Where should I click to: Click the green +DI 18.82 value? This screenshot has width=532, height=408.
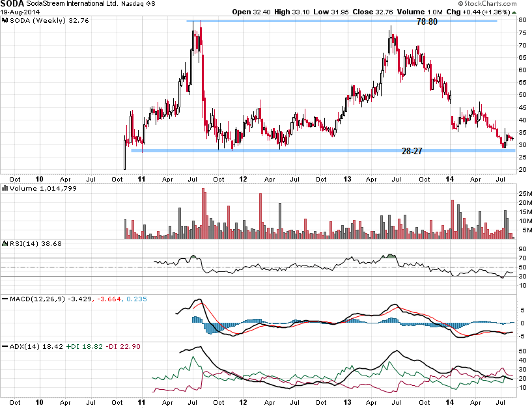coord(84,347)
